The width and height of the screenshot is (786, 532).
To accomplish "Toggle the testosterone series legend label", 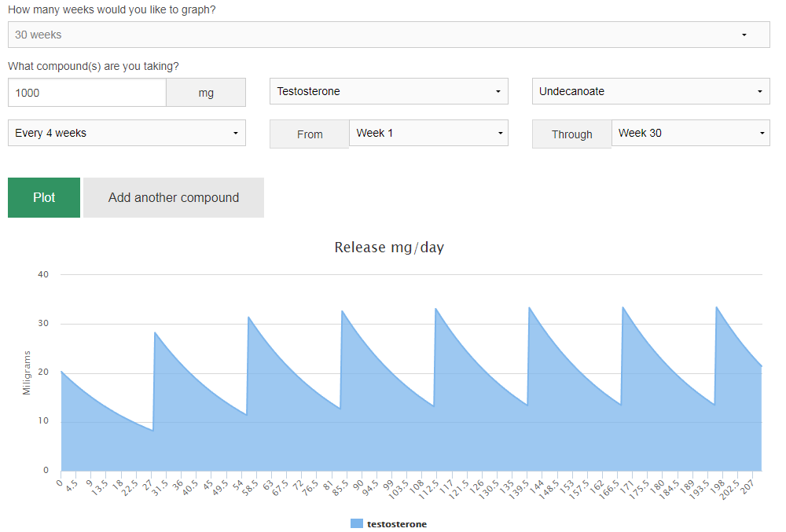I will point(397,524).
